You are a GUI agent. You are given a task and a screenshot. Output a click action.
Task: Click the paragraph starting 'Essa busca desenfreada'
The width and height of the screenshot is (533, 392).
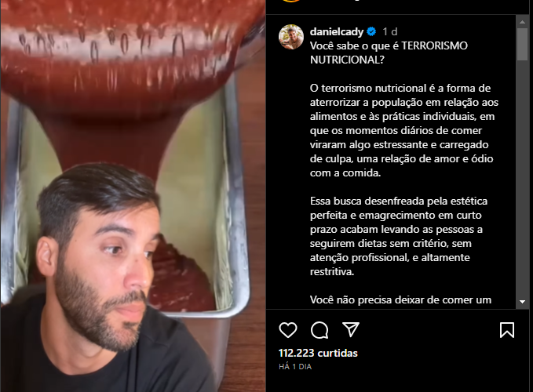(399, 236)
